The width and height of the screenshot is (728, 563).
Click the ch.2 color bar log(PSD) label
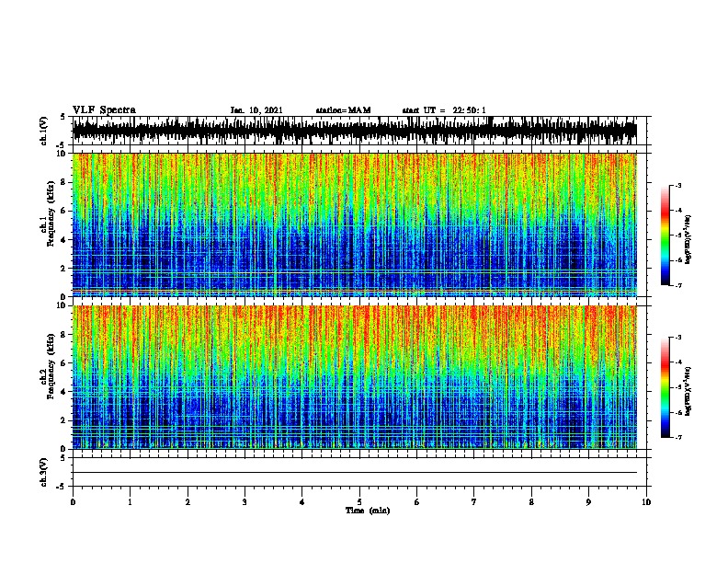pos(688,391)
